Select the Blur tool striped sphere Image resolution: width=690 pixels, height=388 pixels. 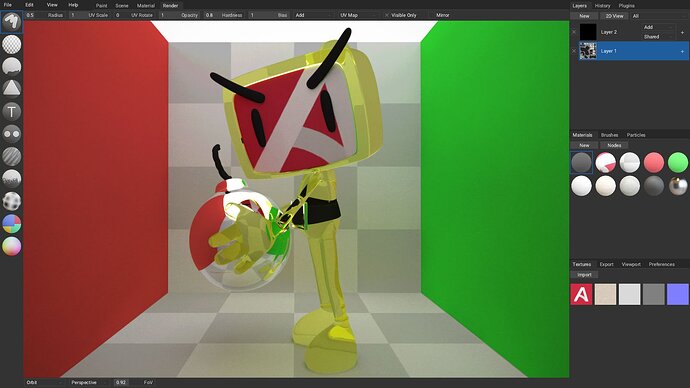(11, 156)
